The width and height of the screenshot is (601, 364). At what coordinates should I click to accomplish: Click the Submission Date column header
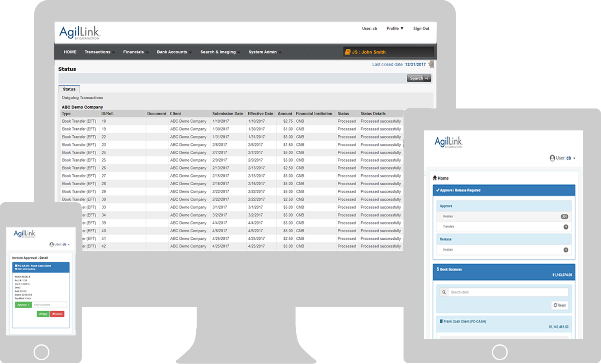pyautogui.click(x=228, y=114)
